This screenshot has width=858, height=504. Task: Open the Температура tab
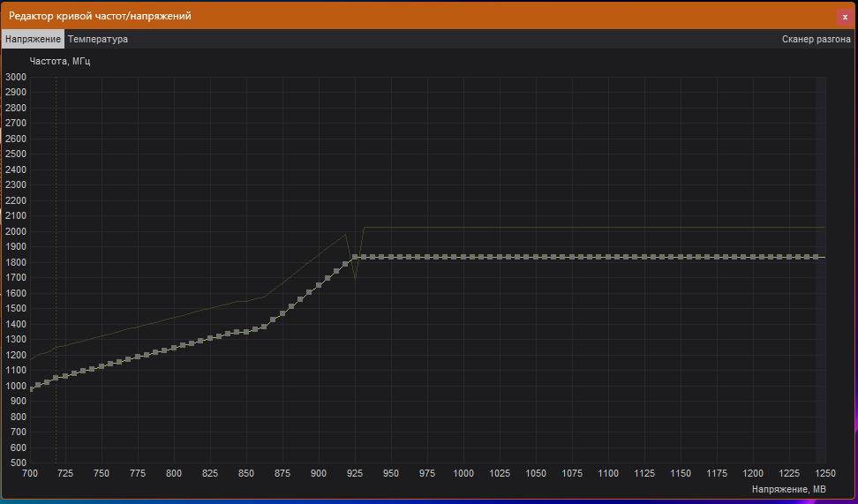(x=98, y=40)
